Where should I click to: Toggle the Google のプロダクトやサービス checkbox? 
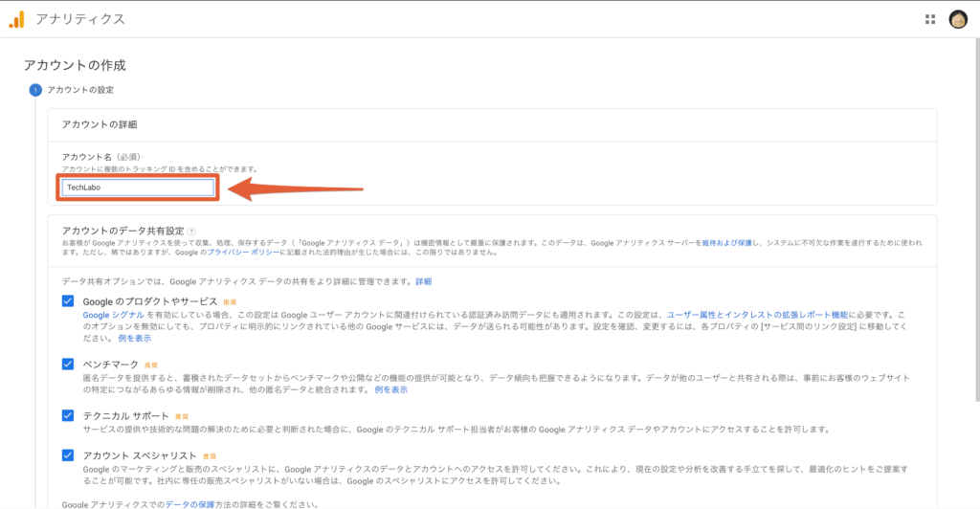point(68,301)
